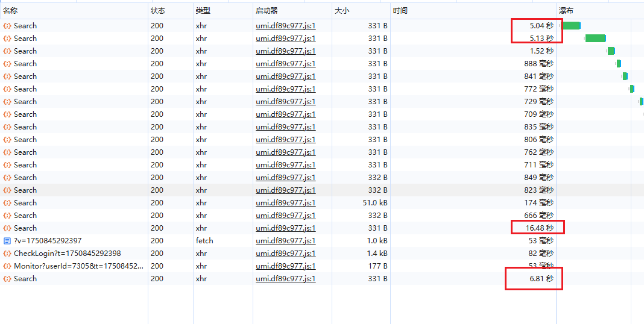
Task: Sort by the 时间 column header
Action: pos(473,11)
